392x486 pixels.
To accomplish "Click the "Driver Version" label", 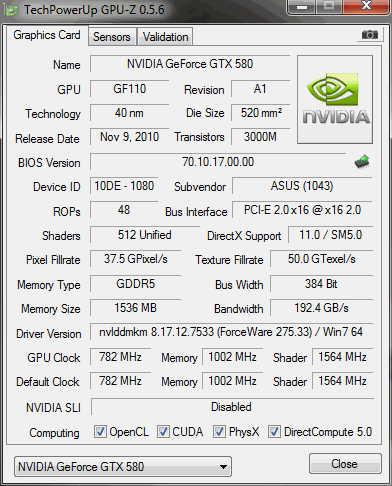I will point(49,334).
